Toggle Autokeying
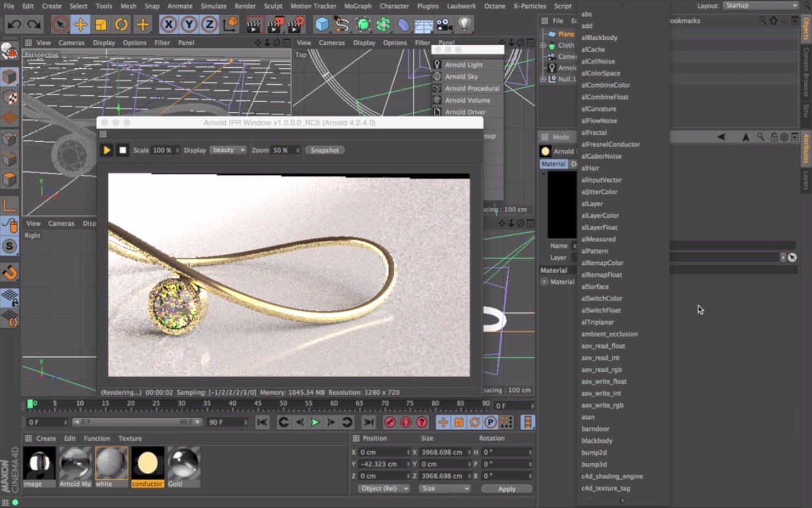 (406, 423)
